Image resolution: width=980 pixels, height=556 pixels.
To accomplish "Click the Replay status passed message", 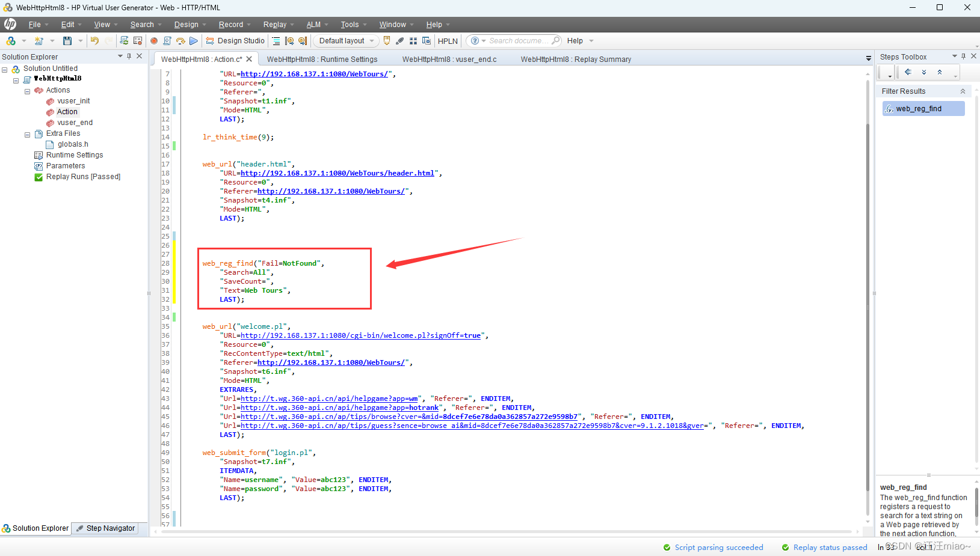I will 825,548.
